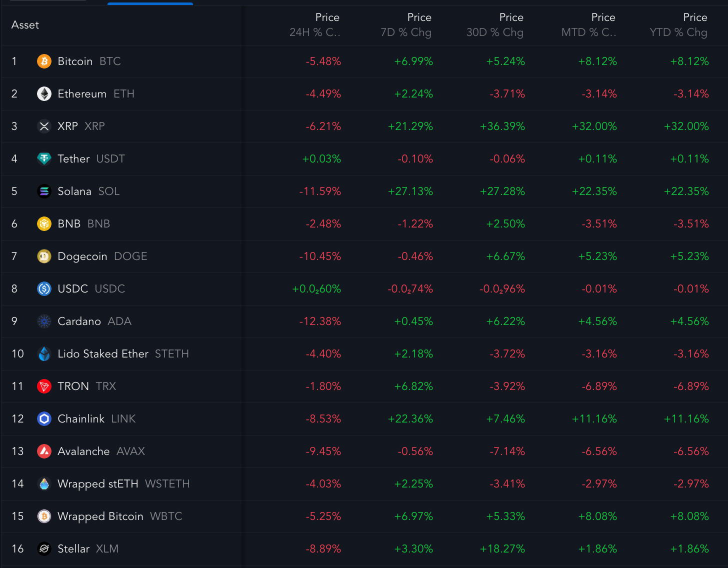728x568 pixels.
Task: Open the Wrapped Bitcoin WBTC link
Action: 120,516
